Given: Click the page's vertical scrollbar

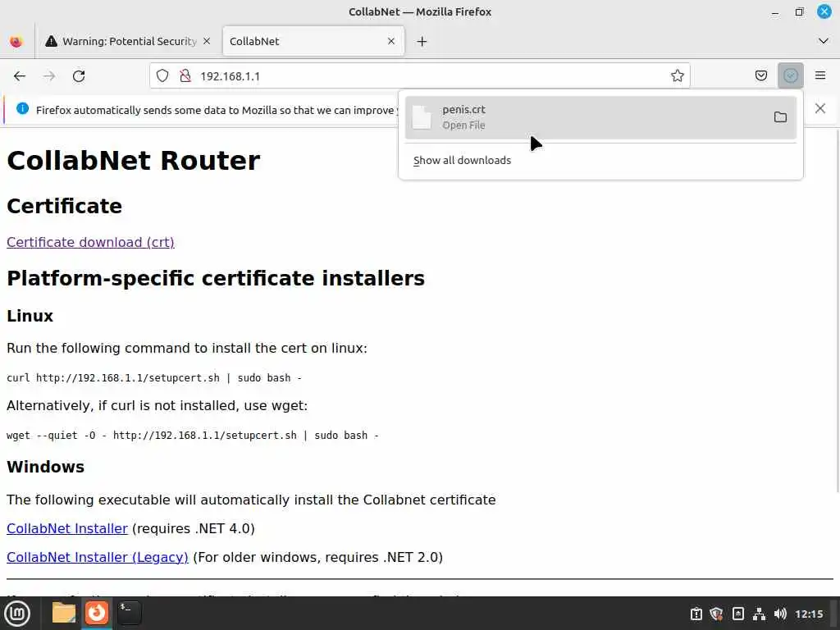Looking at the screenshot, I should (837, 311).
